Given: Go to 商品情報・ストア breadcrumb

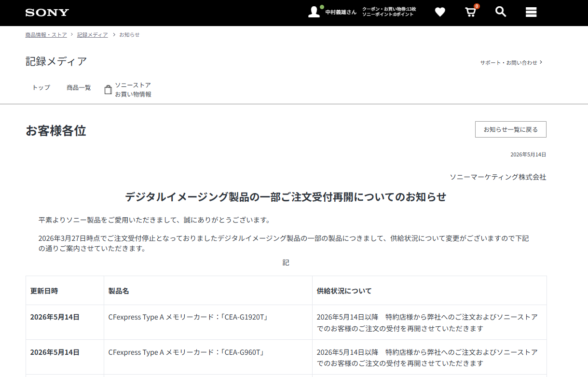Looking at the screenshot, I should [x=46, y=35].
